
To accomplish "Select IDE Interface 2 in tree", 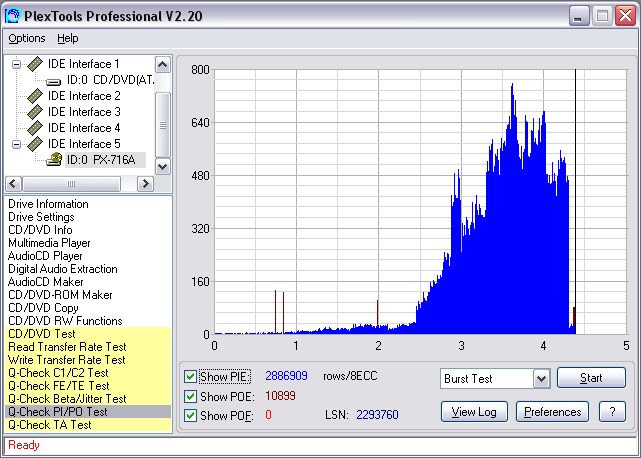I will (x=84, y=96).
